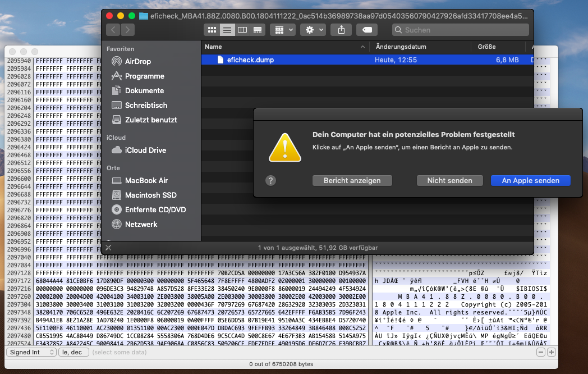Image resolution: width=588 pixels, height=374 pixels.
Task: Switch Finder to icon view
Action: 212,30
